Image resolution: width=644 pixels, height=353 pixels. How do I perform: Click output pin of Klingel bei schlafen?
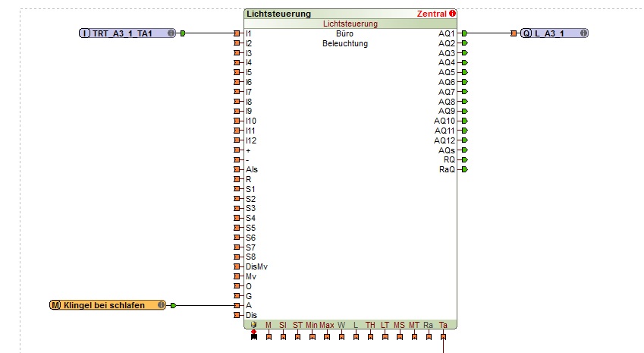pos(173,305)
